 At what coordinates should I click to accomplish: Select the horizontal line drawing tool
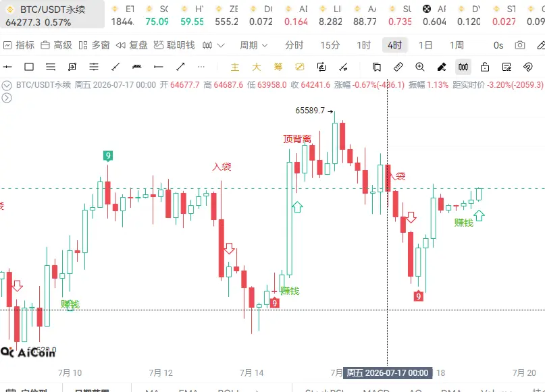7,67
